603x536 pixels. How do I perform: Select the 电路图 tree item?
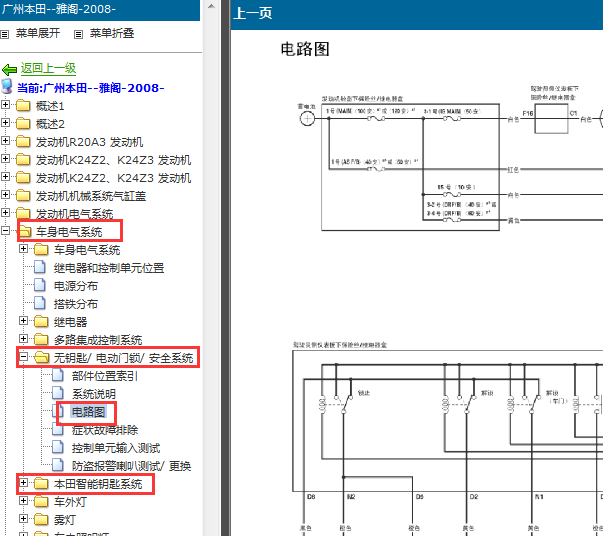click(88, 412)
